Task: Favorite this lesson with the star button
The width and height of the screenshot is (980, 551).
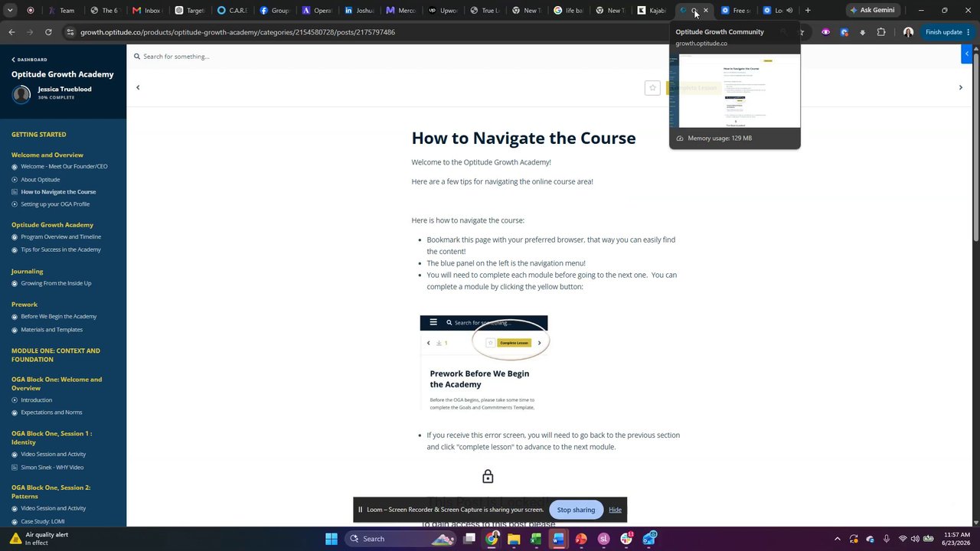Action: point(652,88)
